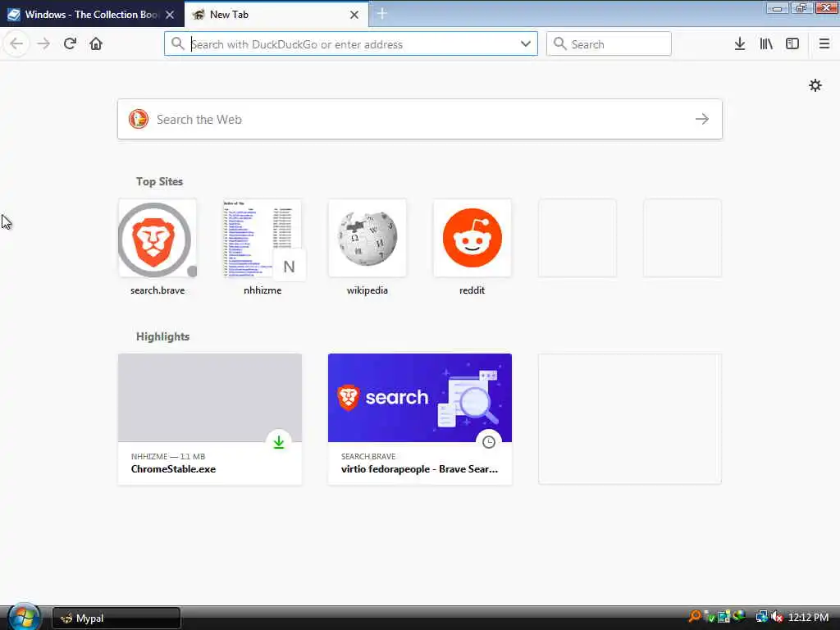Viewport: 840px width, 630px height.
Task: Click the DuckDuckGo logo in search box
Action: 139,119
